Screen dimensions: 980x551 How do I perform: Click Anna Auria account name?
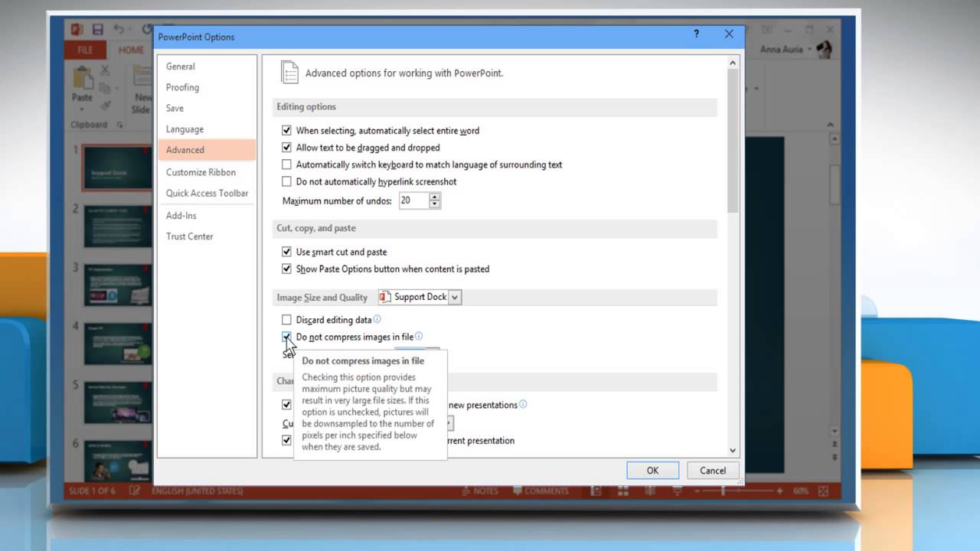click(x=782, y=50)
